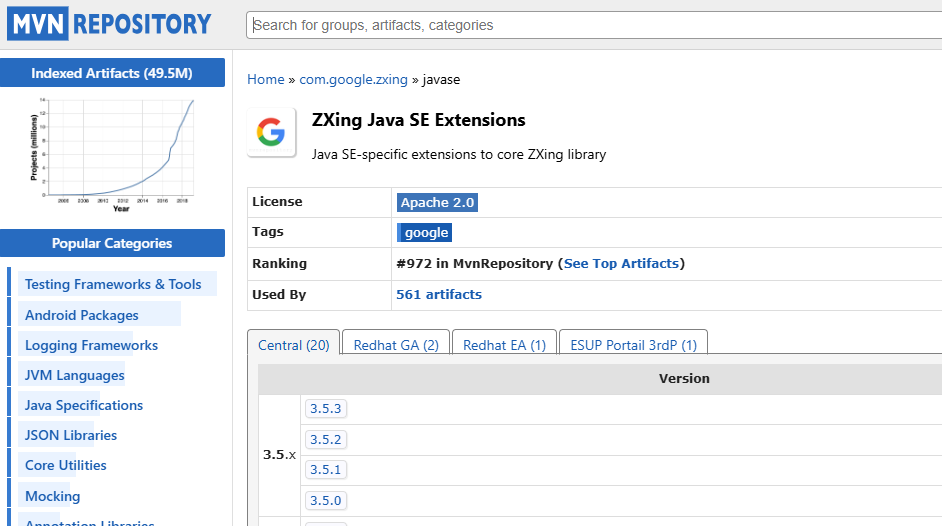Image resolution: width=942 pixels, height=526 pixels.
Task: Open JVM Languages category
Action: [x=74, y=375]
